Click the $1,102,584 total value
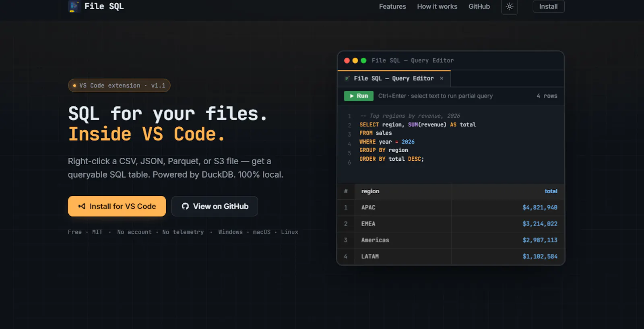This screenshot has width=644, height=329. pos(540,256)
